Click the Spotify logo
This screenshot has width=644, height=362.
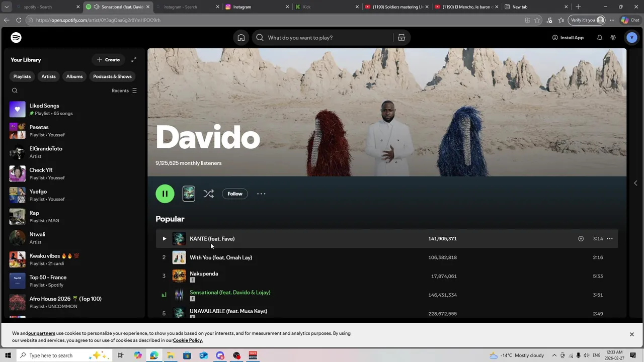(x=16, y=38)
